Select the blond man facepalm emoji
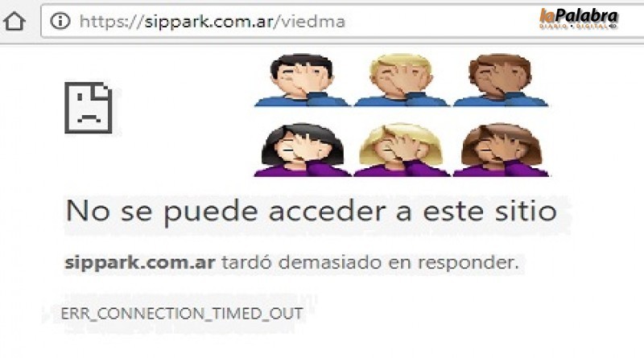The width and height of the screenshot is (644, 358). click(401, 80)
